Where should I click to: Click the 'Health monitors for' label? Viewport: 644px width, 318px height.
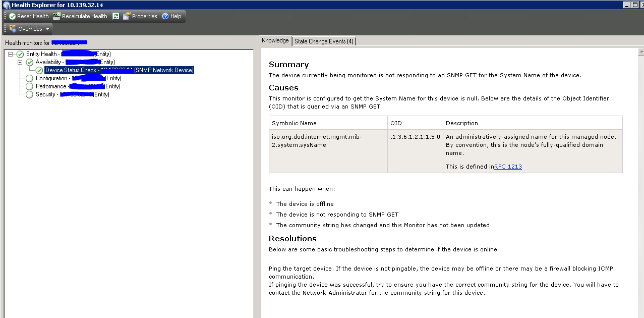coord(27,43)
